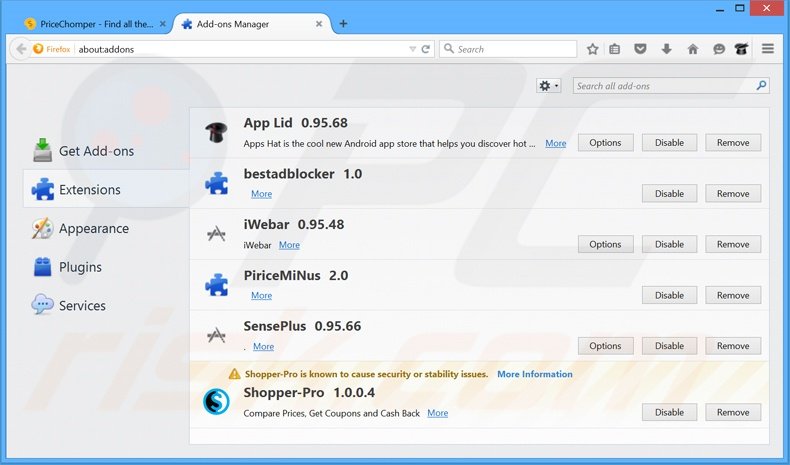The width and height of the screenshot is (790, 465).
Task: Click the Shopper-Pro warning triangle icon
Action: [234, 374]
